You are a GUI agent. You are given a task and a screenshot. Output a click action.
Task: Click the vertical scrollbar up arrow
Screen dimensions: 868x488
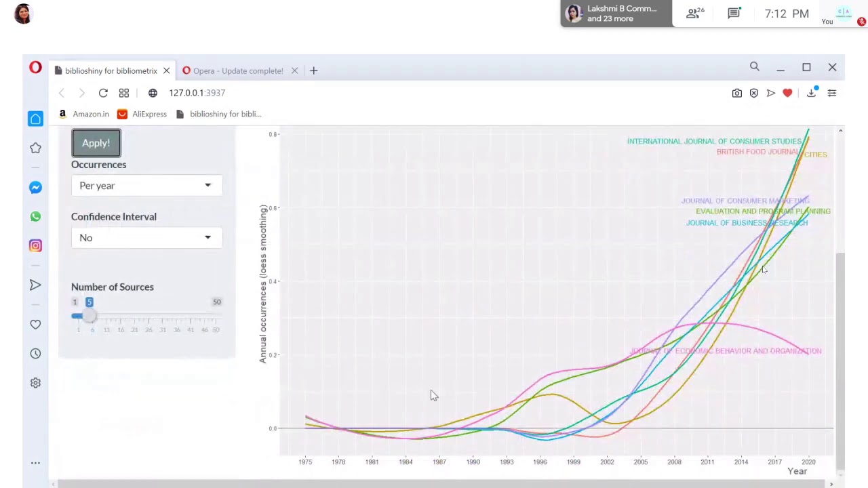pyautogui.click(x=841, y=130)
